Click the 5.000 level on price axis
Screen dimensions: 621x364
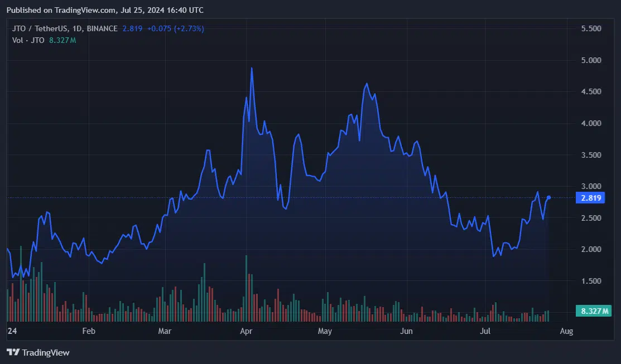[x=591, y=60]
